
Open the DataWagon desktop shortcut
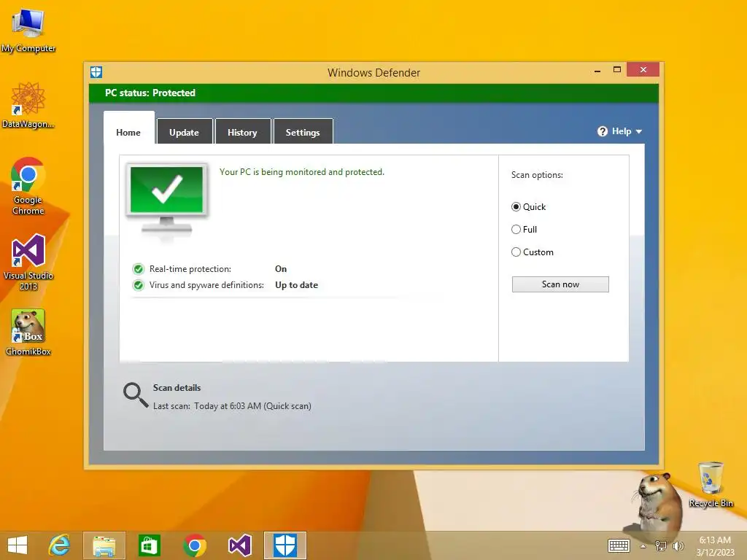coord(28,105)
